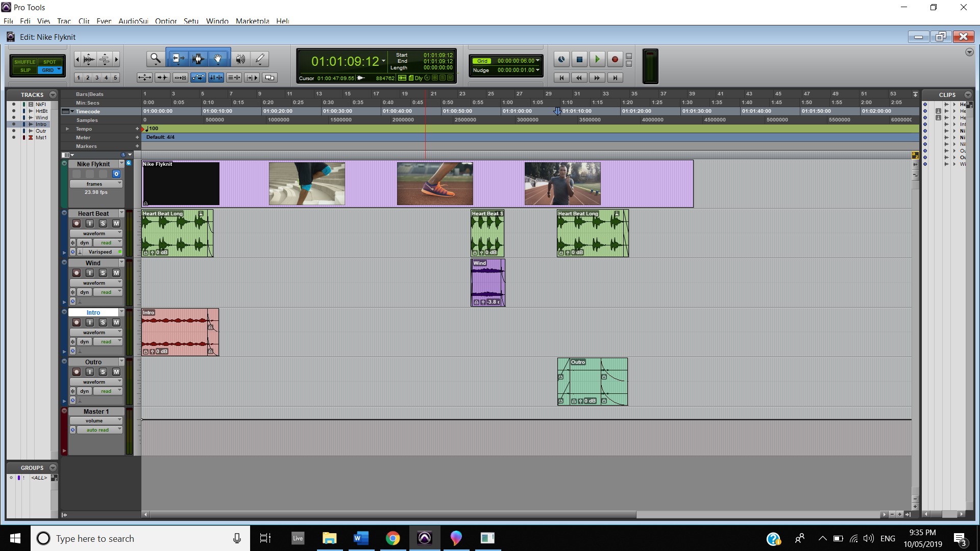Solo the Heart Beat track
The width and height of the screenshot is (980, 551).
click(103, 223)
